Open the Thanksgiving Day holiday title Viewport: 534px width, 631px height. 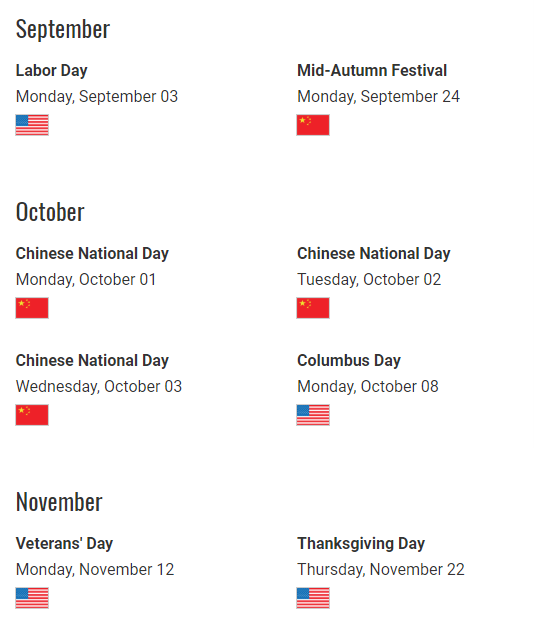click(361, 544)
